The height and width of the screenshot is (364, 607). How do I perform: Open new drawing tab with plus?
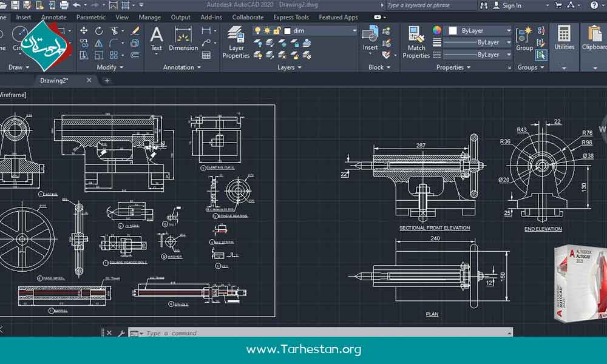(x=107, y=81)
